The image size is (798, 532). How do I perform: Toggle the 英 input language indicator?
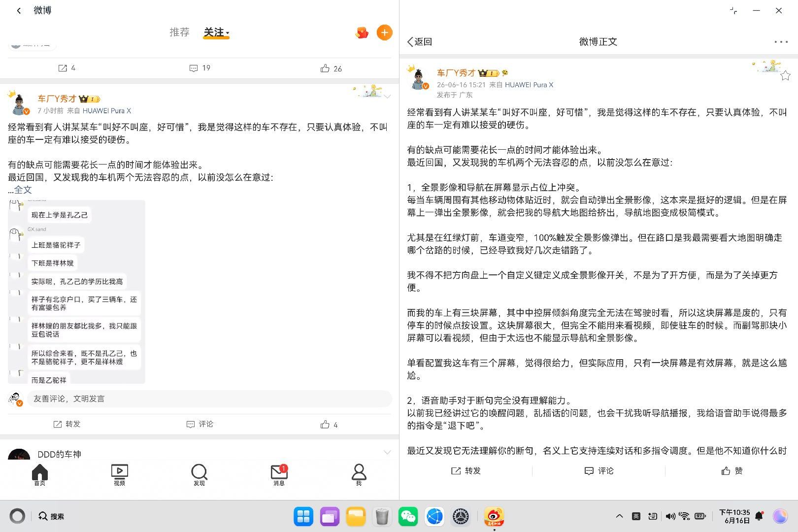(x=636, y=516)
